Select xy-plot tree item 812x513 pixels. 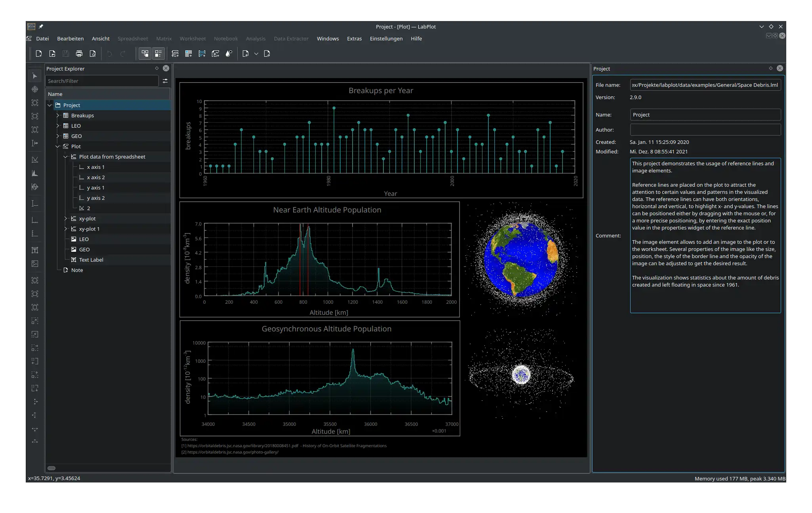click(x=88, y=218)
